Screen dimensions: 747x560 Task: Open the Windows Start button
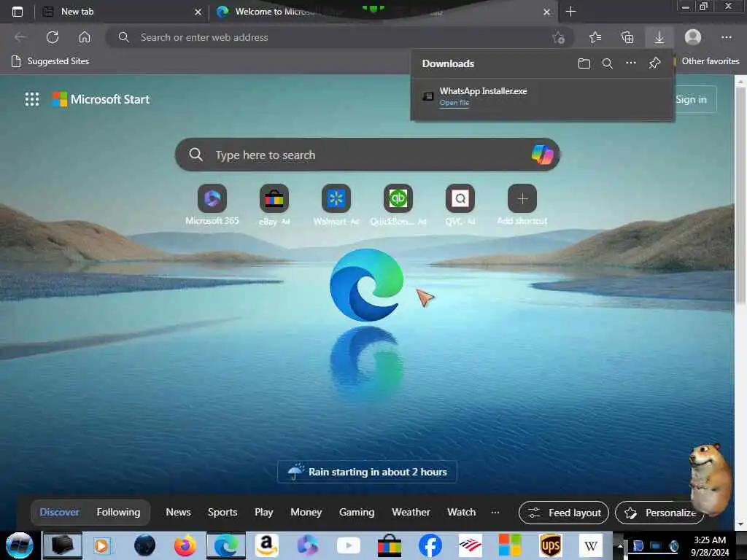click(19, 545)
